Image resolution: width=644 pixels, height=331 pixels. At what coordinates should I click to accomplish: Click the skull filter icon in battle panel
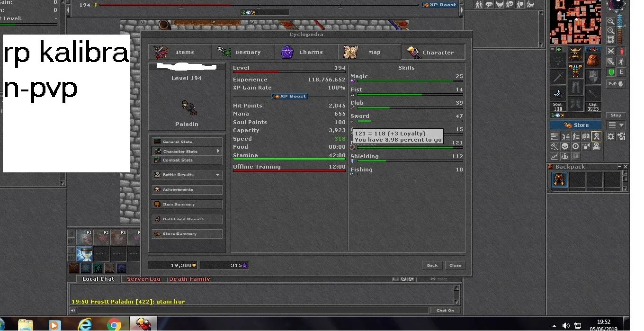510,4
